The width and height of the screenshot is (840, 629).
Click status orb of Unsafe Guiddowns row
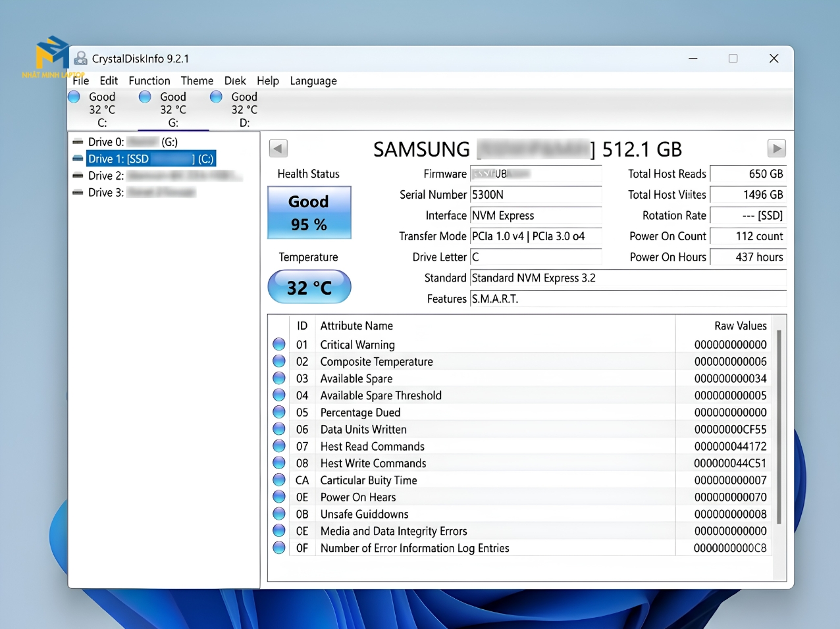pyautogui.click(x=279, y=514)
